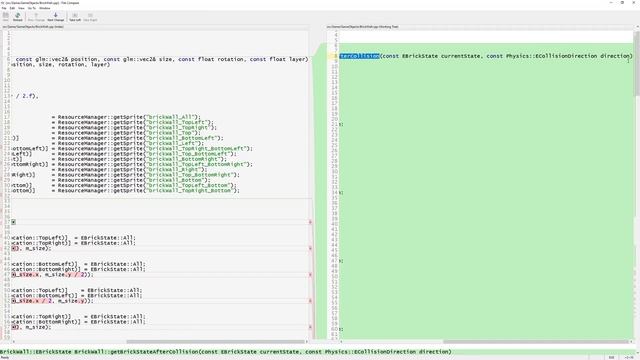Select left pane file path header
The image size is (640, 360).
click(33, 27)
